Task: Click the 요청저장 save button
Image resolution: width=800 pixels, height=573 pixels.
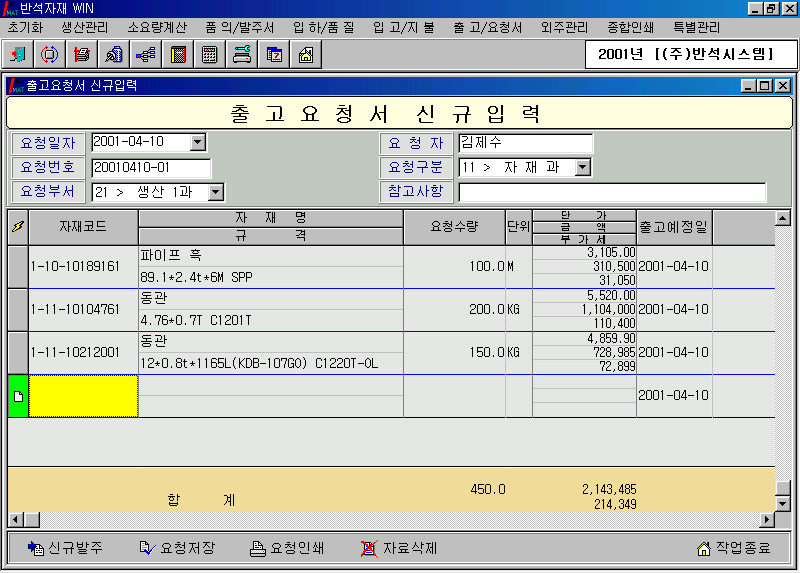Action: pyautogui.click(x=178, y=548)
